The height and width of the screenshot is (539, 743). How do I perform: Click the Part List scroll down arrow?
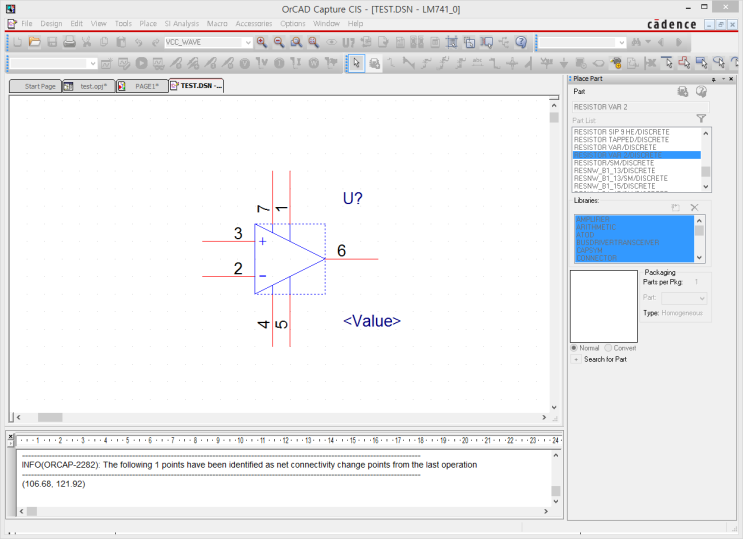click(x=706, y=187)
